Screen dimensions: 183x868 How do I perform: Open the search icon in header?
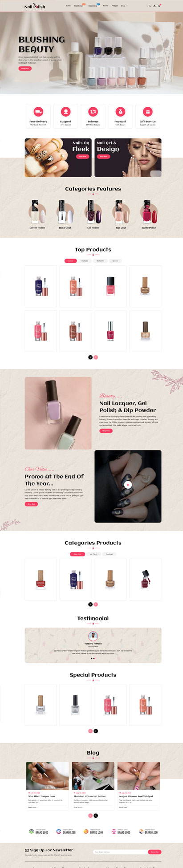click(150, 6)
